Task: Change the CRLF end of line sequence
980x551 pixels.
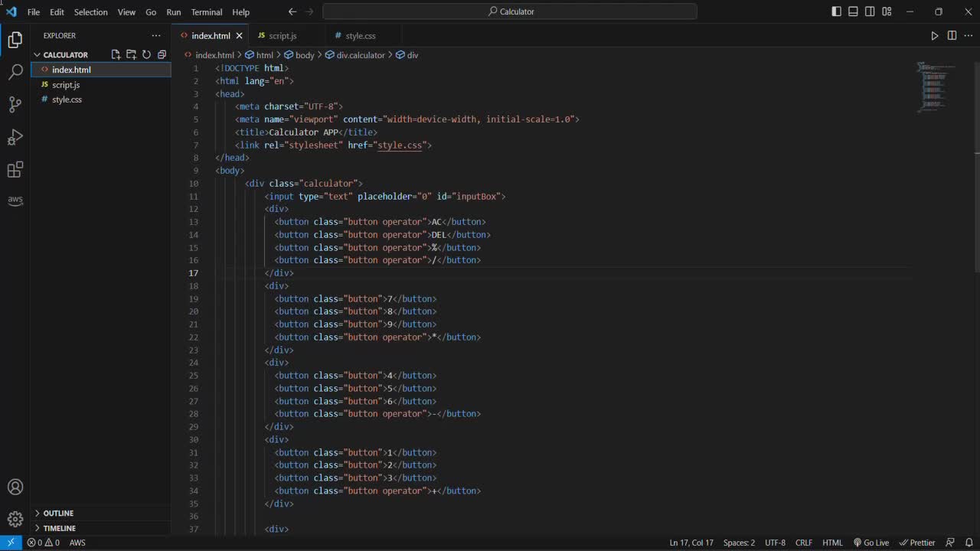Action: click(x=804, y=543)
